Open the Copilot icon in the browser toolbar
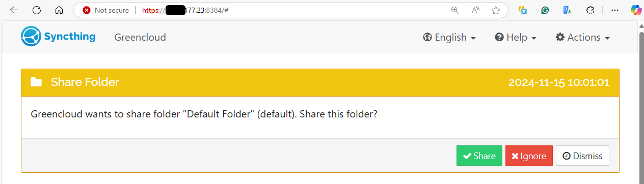Image resolution: width=644 pixels, height=184 pixels. (636, 10)
